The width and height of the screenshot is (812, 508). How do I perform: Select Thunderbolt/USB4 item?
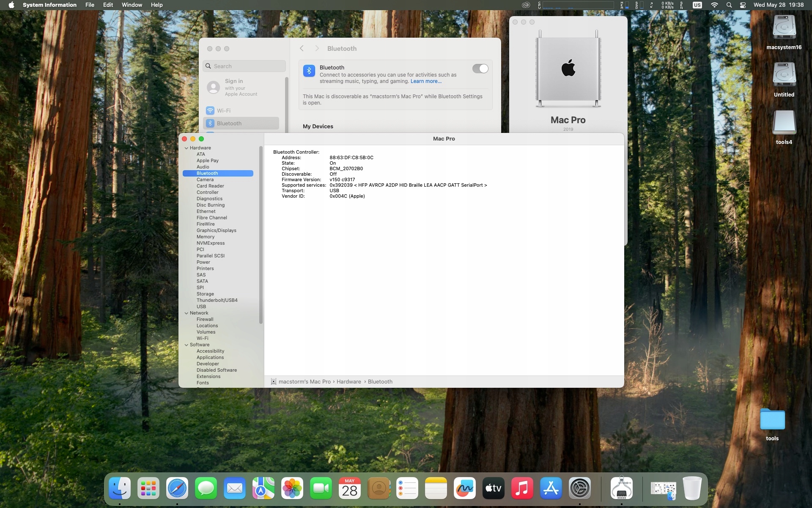217,301
